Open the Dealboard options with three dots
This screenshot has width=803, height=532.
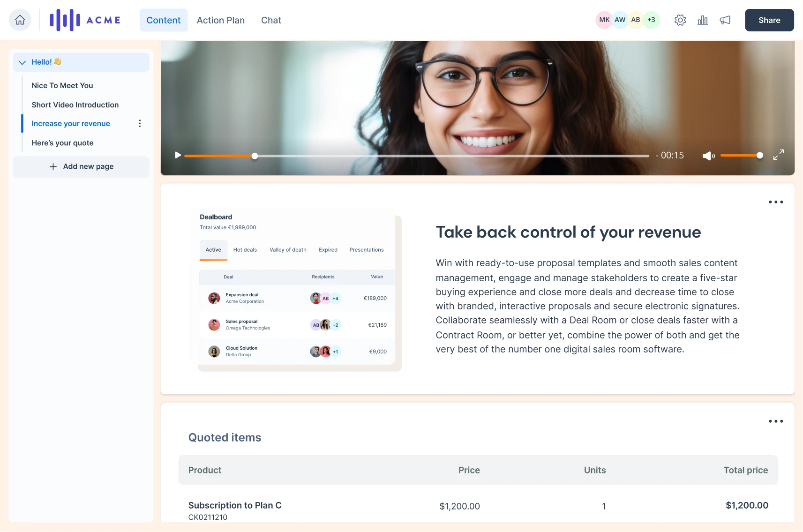point(776,202)
